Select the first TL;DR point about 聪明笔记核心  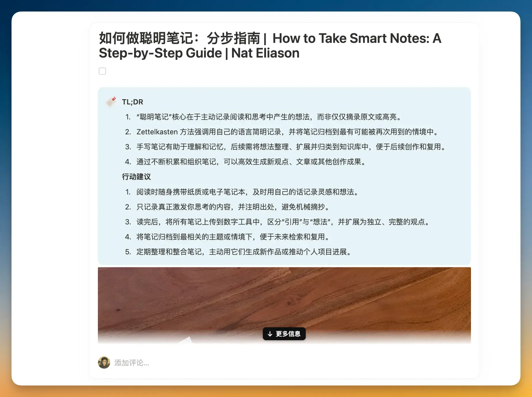coord(269,117)
